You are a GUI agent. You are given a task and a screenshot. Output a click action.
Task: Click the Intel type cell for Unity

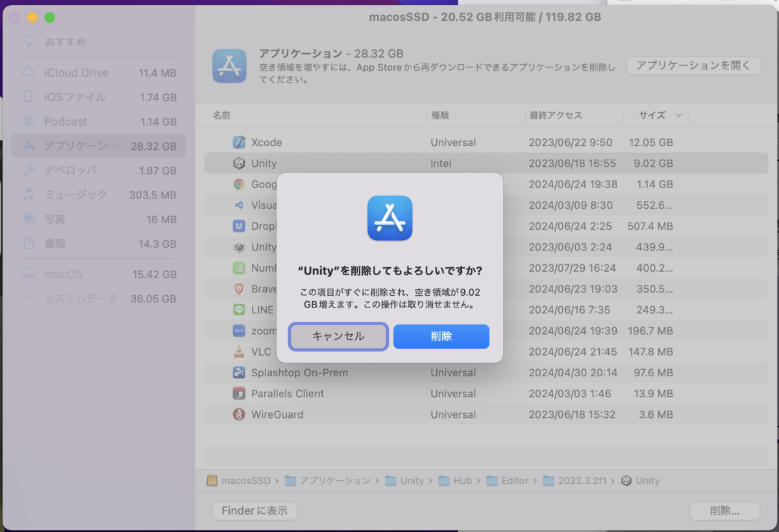coord(441,163)
